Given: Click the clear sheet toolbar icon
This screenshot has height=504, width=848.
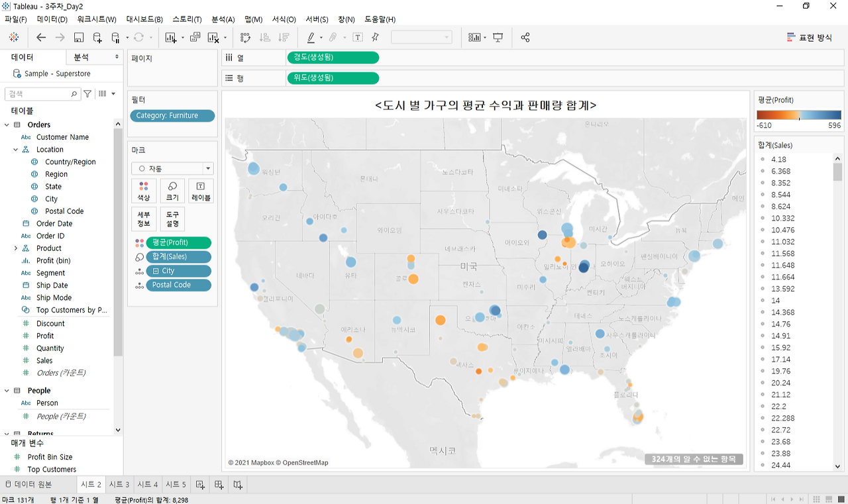Looking at the screenshot, I should click(x=213, y=38).
